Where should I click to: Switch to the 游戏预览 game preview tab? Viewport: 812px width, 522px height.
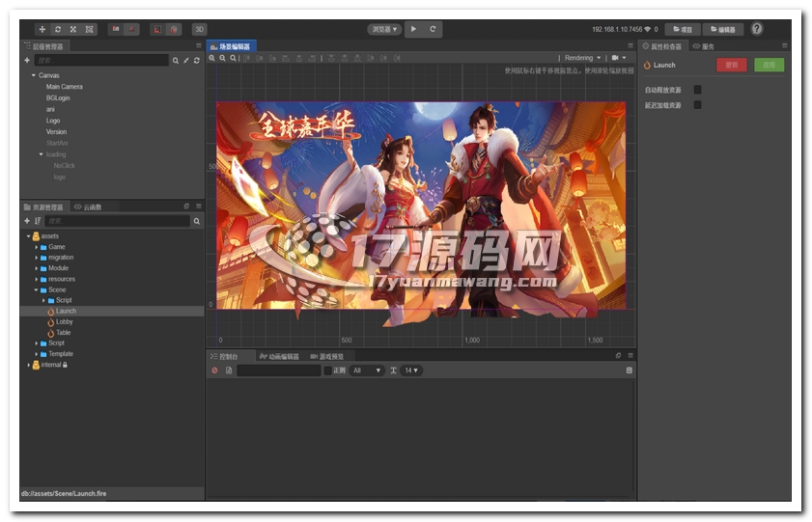pyautogui.click(x=327, y=357)
